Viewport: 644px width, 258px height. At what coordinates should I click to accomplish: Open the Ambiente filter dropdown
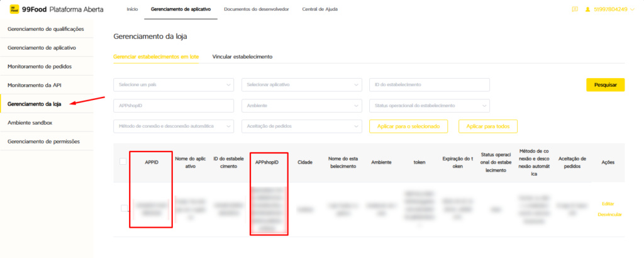[302, 106]
